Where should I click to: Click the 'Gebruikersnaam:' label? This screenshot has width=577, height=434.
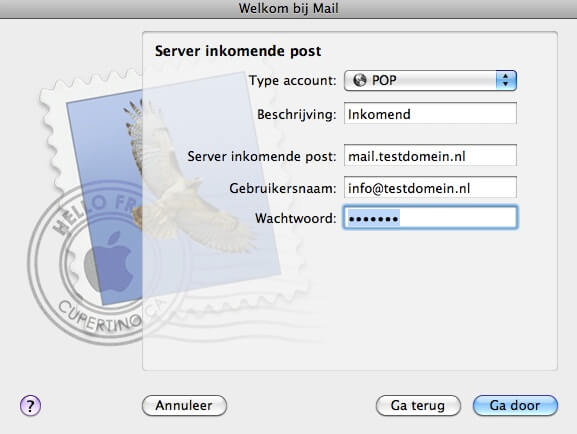(x=283, y=188)
